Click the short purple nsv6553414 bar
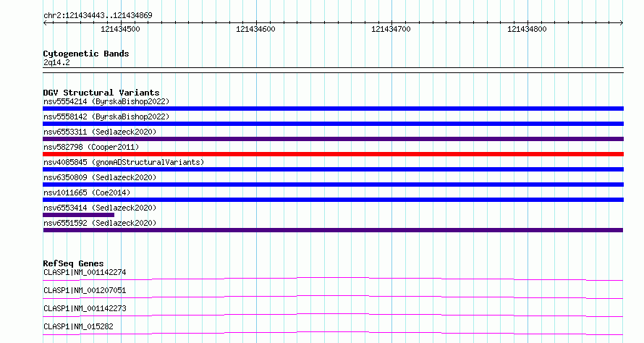Screen dimensions: 644x343 pos(78,215)
